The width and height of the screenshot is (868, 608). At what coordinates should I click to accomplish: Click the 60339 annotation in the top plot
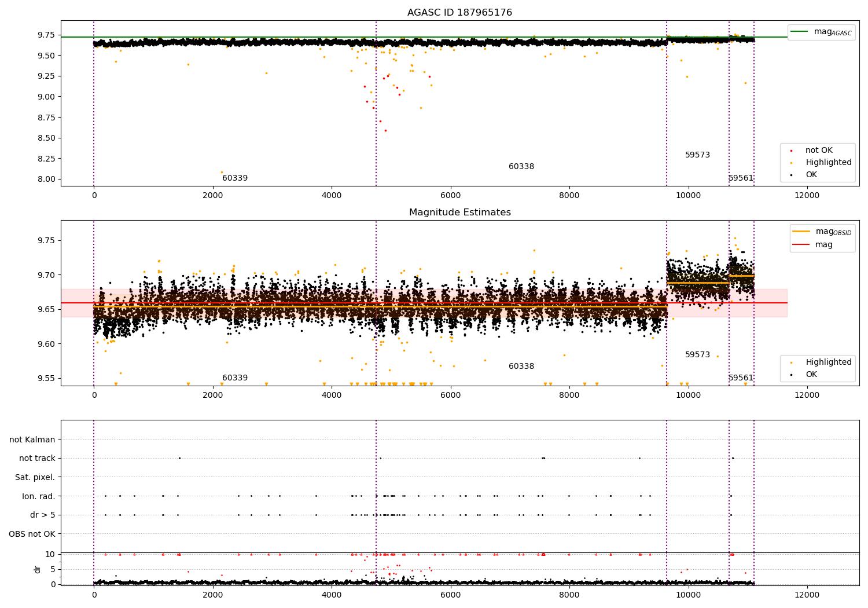235,178
